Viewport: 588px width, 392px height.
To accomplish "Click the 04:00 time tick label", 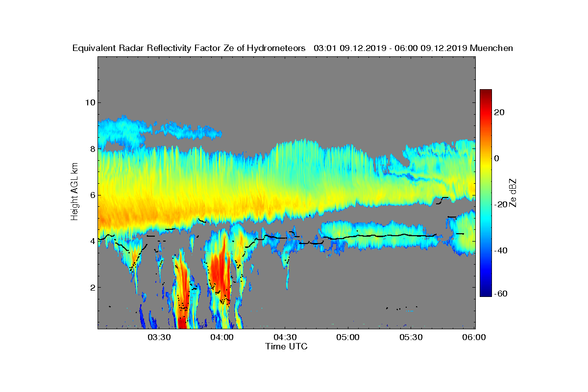I will click(x=221, y=338).
